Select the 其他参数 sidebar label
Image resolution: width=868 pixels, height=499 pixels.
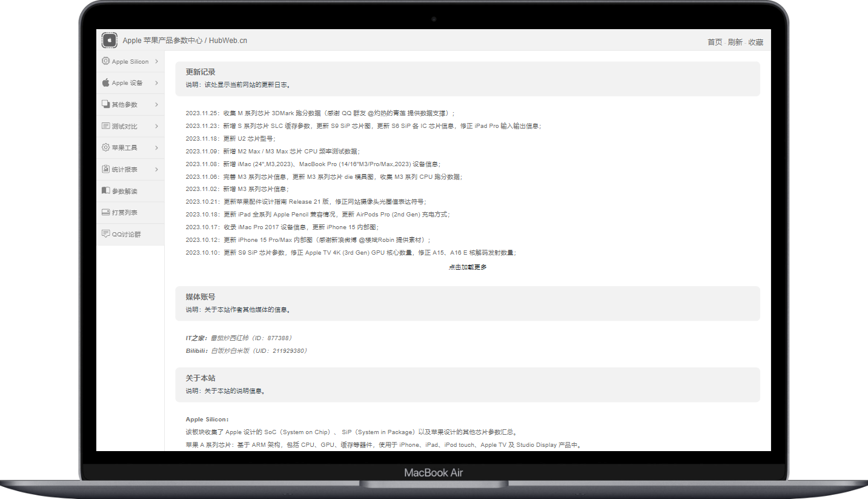pos(125,105)
